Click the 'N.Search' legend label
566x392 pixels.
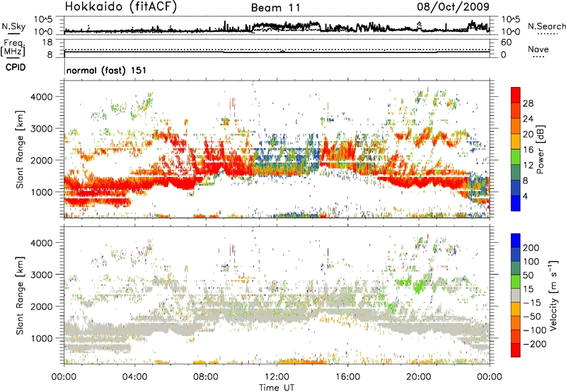[x=546, y=26]
